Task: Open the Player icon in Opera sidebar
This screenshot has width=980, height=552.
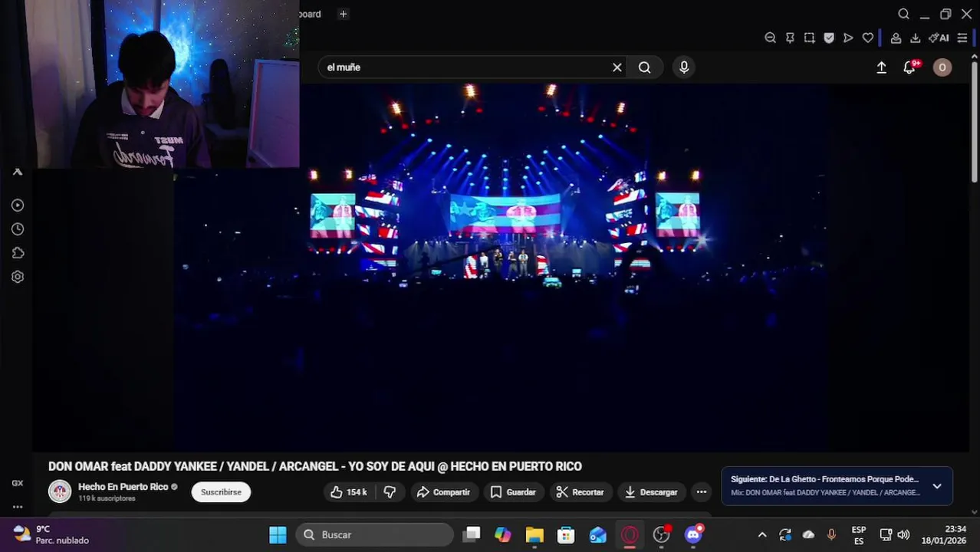Action: 18,205
